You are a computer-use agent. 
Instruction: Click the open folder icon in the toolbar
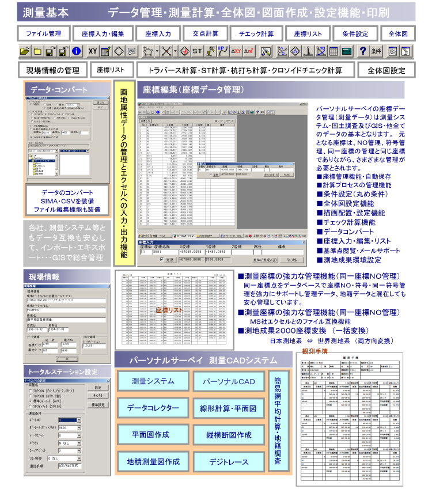tap(24, 51)
